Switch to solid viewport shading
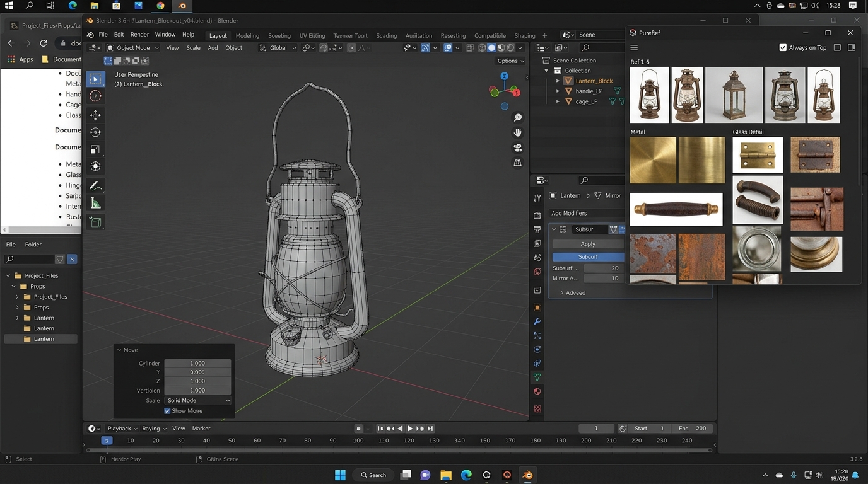The height and width of the screenshot is (484, 868). [x=492, y=48]
